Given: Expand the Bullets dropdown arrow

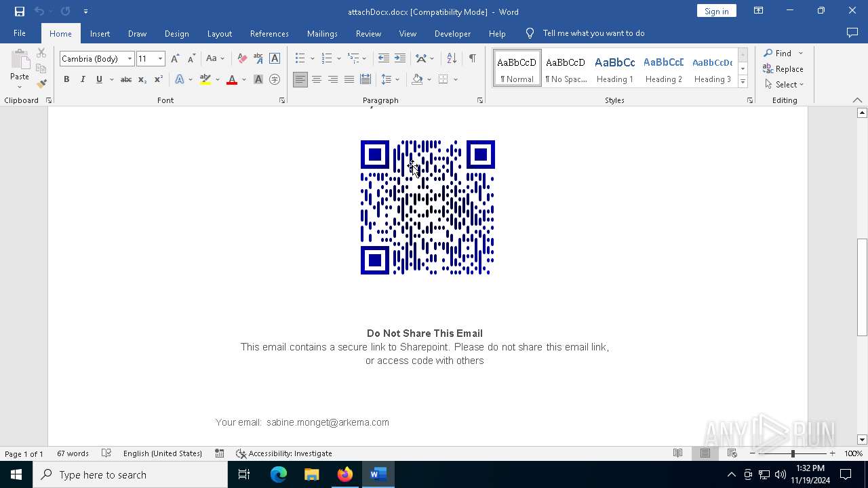Looking at the screenshot, I should (x=313, y=58).
